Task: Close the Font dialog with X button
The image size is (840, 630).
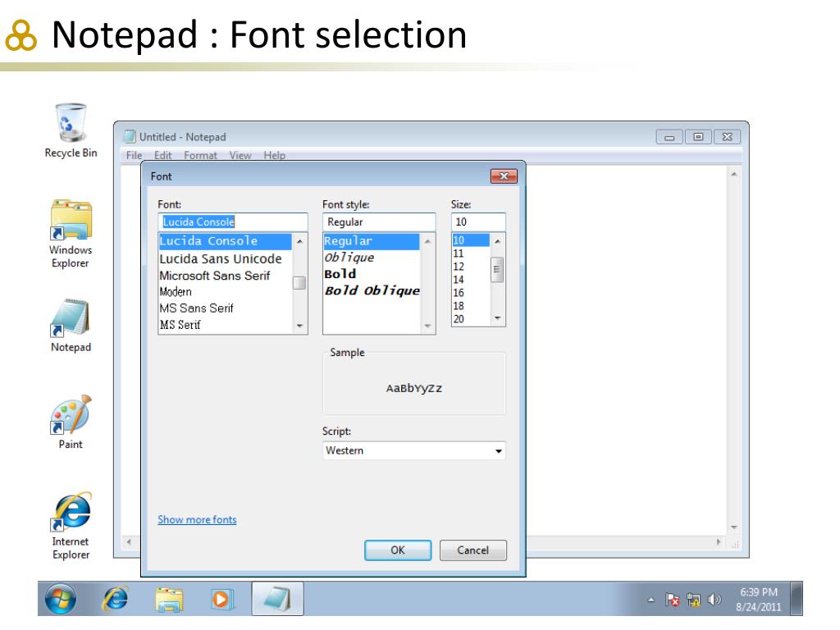Action: [504, 176]
